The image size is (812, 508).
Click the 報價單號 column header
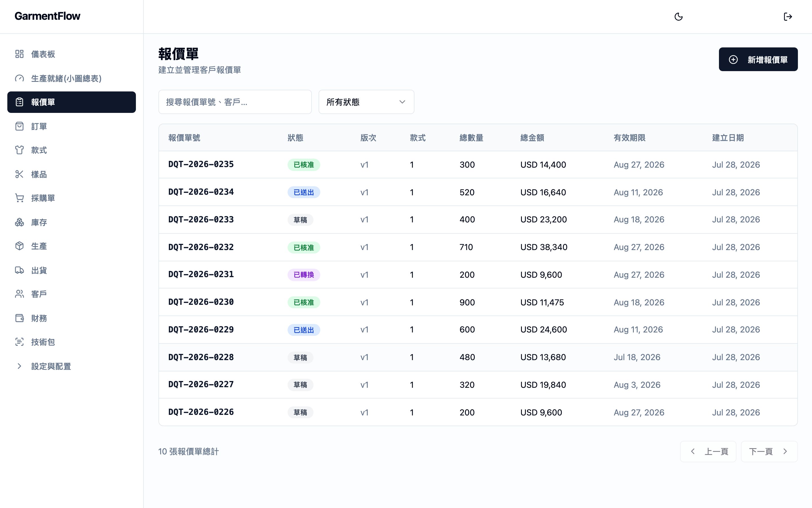tap(184, 138)
